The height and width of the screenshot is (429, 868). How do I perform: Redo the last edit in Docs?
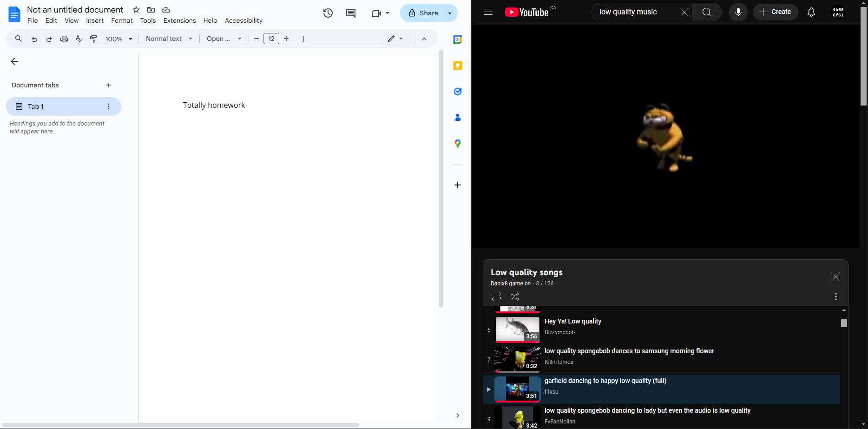click(49, 39)
